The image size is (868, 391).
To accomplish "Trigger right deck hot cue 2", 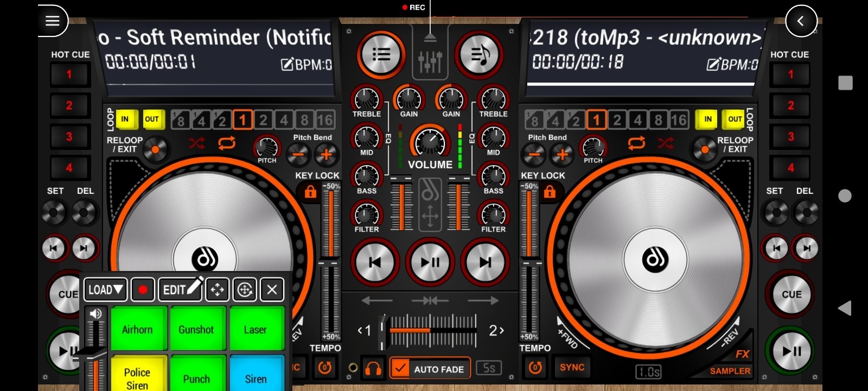I will point(790,105).
